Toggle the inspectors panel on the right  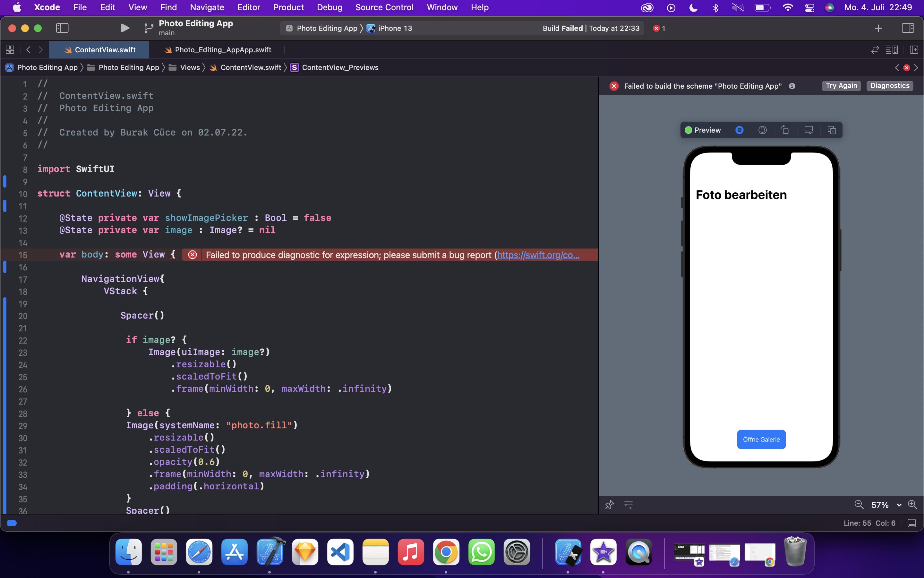coord(908,28)
